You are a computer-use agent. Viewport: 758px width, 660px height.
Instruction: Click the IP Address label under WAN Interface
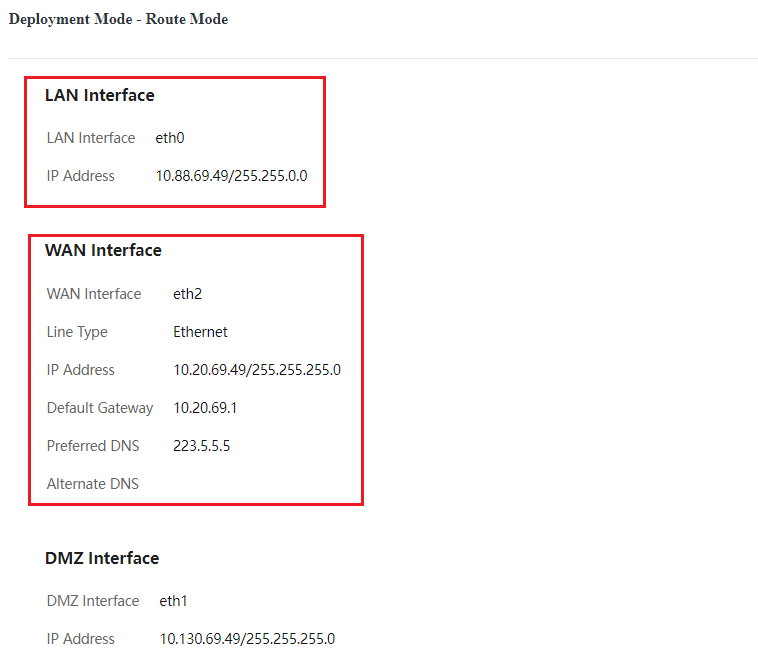tap(81, 370)
